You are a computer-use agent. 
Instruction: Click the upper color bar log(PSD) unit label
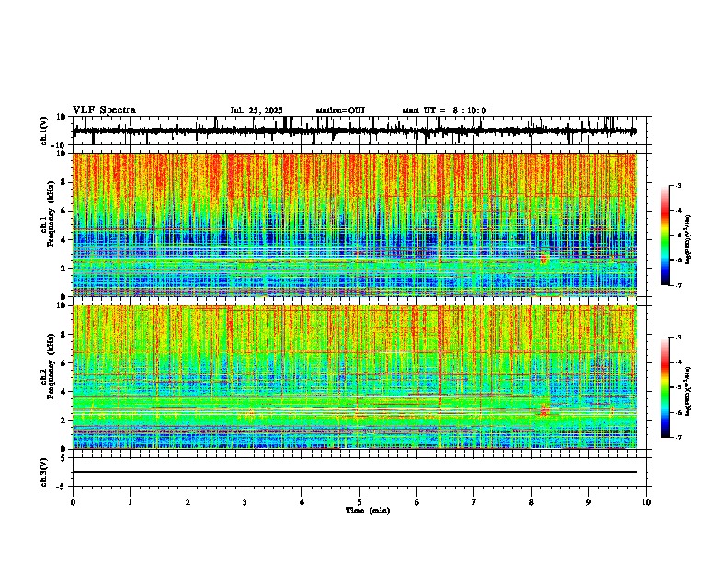click(x=688, y=239)
